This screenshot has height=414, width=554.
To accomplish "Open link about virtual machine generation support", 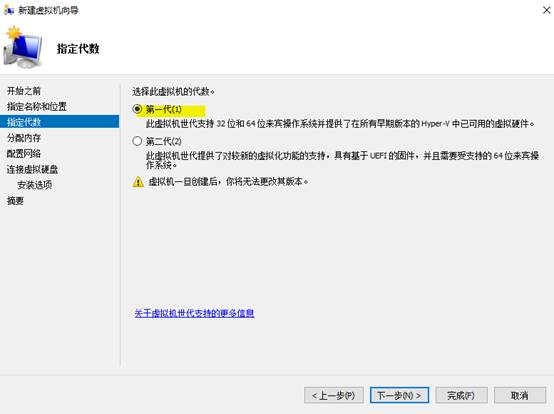I will coord(194,313).
